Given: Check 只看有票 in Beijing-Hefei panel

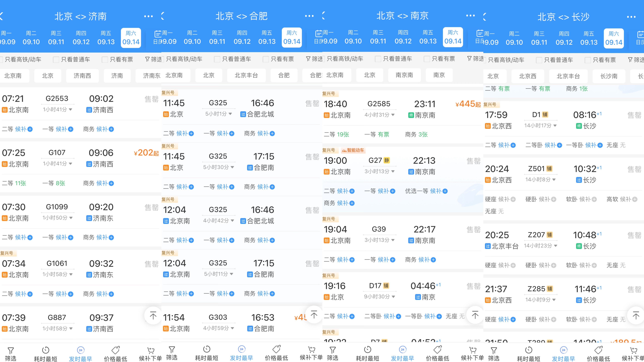Looking at the screenshot, I should click(x=266, y=59).
